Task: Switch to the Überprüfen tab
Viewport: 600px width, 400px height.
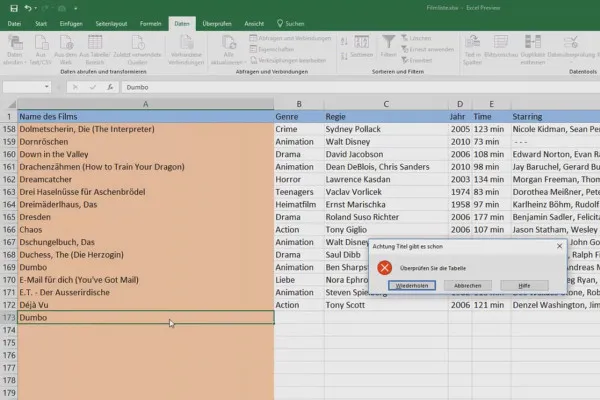Action: tap(217, 24)
